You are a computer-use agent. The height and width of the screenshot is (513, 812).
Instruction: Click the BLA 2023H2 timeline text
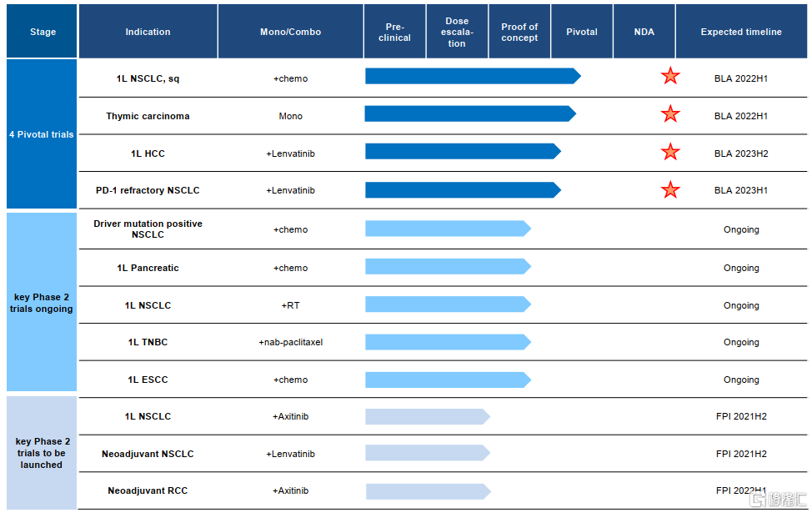click(741, 153)
